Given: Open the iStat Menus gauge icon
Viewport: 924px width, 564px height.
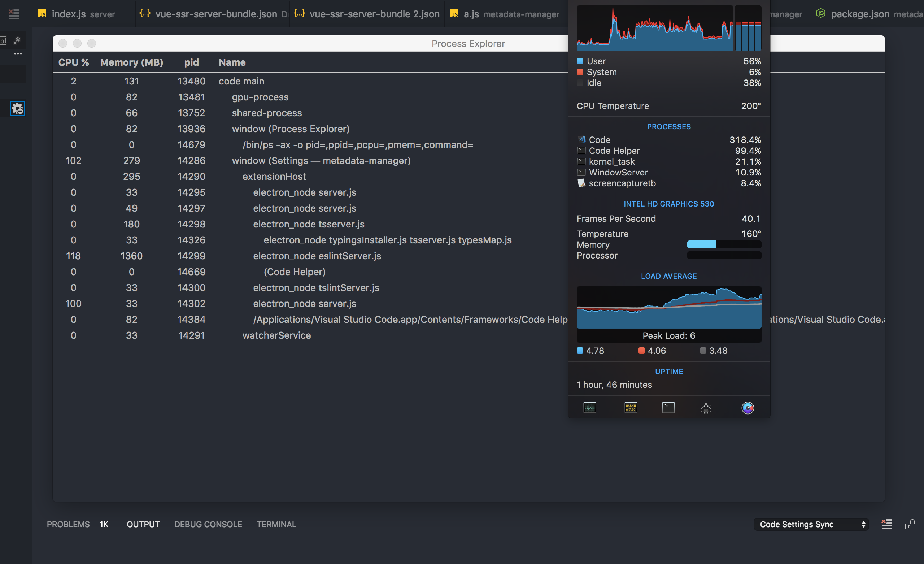Looking at the screenshot, I should tap(748, 408).
